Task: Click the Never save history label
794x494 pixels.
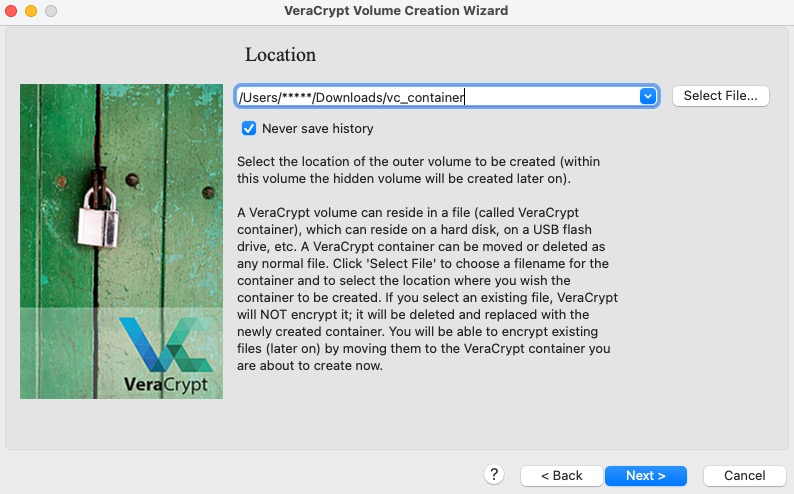Action: (x=317, y=129)
